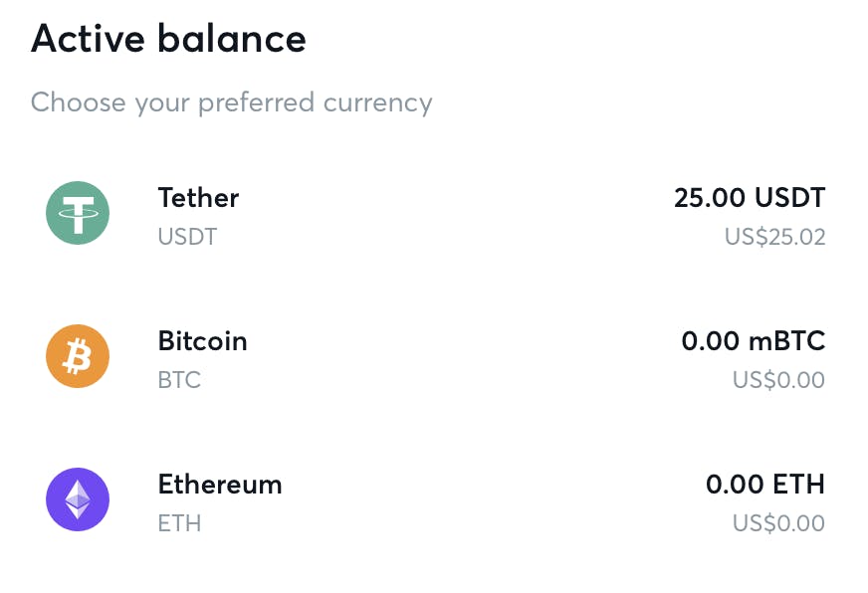Click the USDT ticker label
This screenshot has width=868, height=593.
(x=187, y=237)
